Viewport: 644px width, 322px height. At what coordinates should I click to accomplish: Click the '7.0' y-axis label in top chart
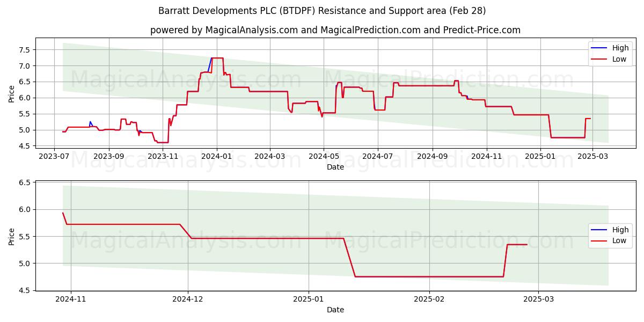(26, 65)
